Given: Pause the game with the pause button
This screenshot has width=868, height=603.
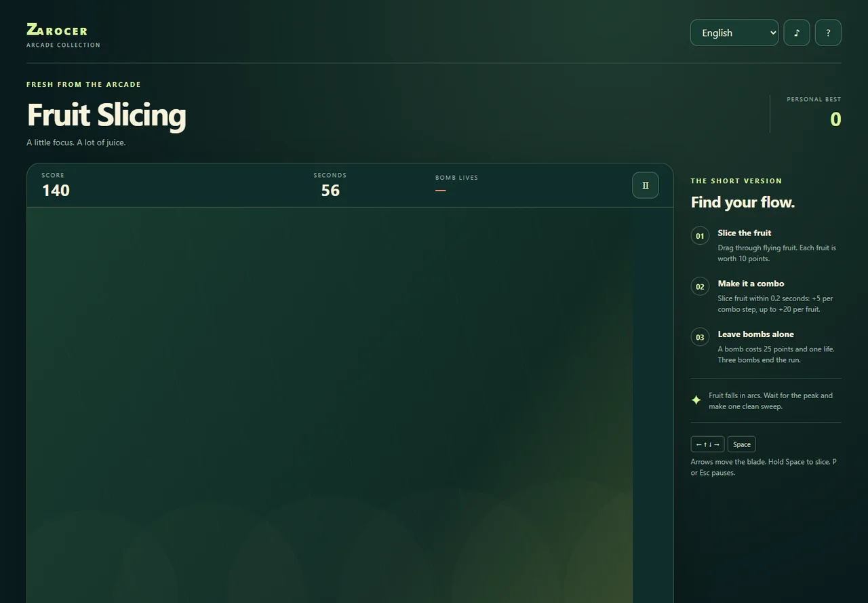Looking at the screenshot, I should pos(645,185).
